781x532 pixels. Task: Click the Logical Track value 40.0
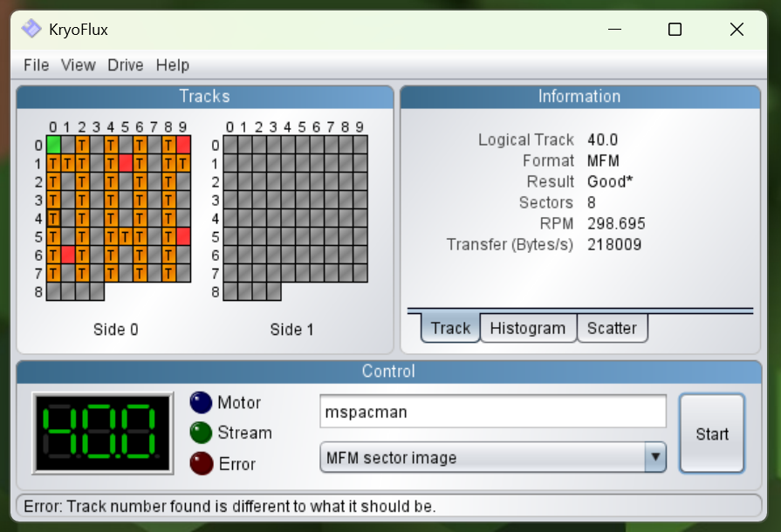(603, 140)
